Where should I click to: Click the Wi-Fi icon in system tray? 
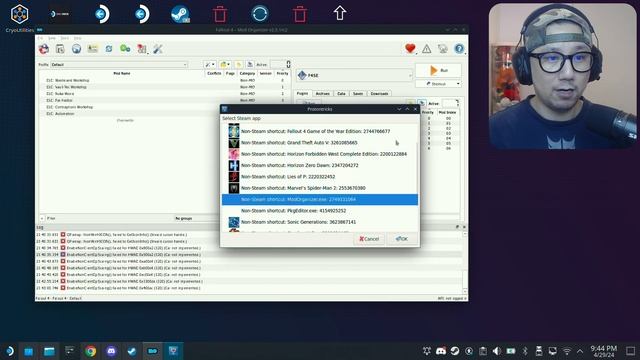click(x=567, y=351)
